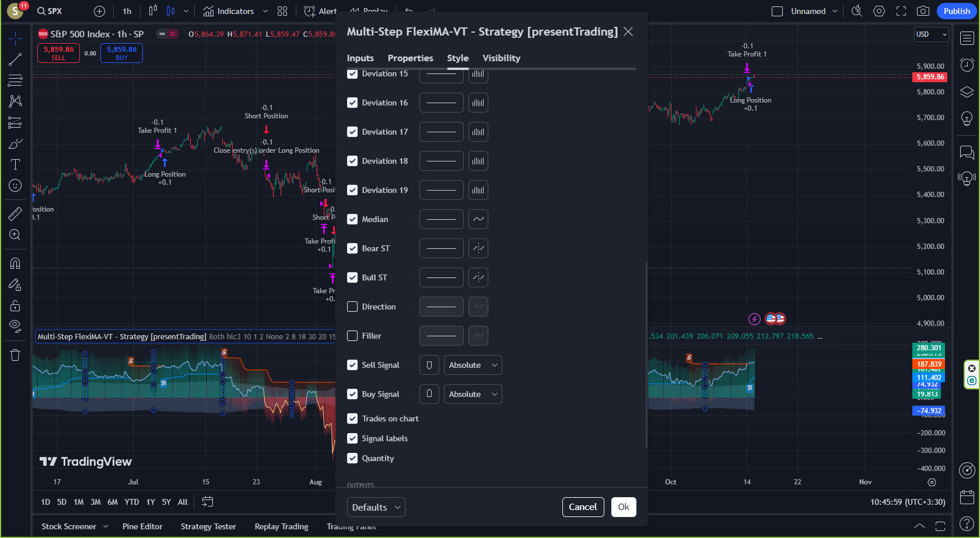The image size is (980, 538).
Task: Open the Alerts panel clock icon
Action: [x=967, y=65]
